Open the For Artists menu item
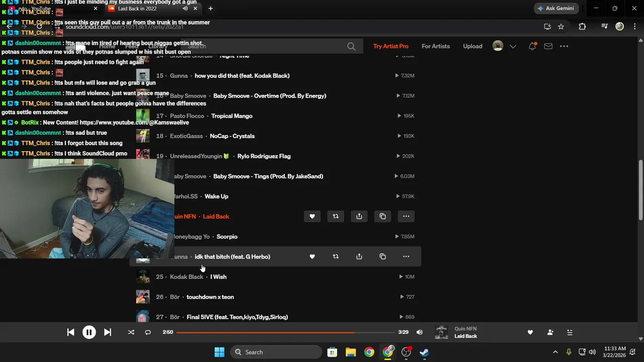The width and height of the screenshot is (644, 362). [x=436, y=46]
